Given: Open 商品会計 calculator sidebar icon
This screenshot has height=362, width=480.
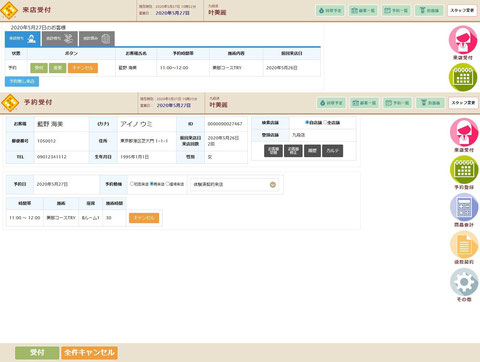Looking at the screenshot, I should [464, 207].
